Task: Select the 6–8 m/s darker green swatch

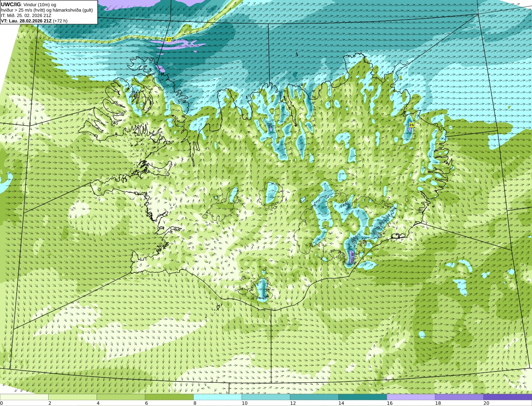Action: [x=169, y=397]
